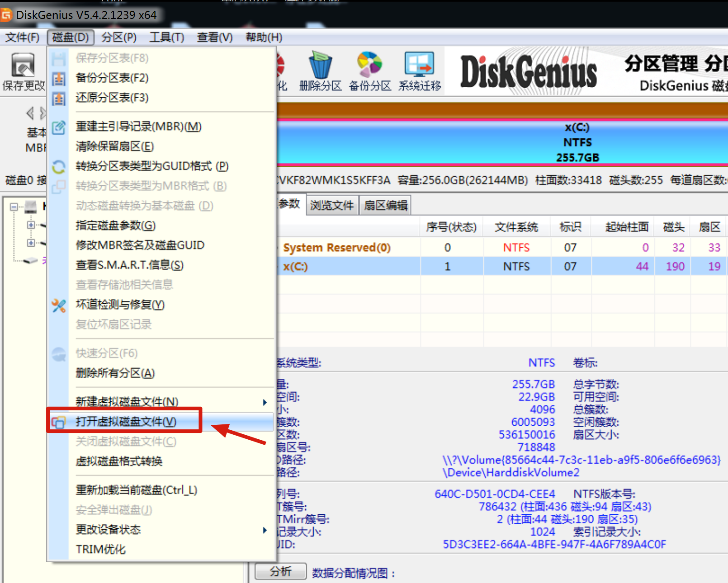
Task: Select the x(C:) NTFS 255.7GB partition bar
Action: click(x=502, y=142)
